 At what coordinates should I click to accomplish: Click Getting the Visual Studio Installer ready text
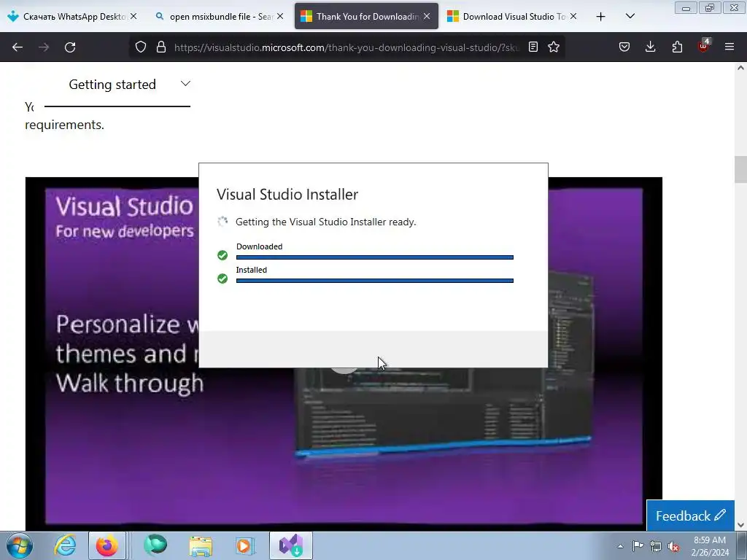click(326, 222)
